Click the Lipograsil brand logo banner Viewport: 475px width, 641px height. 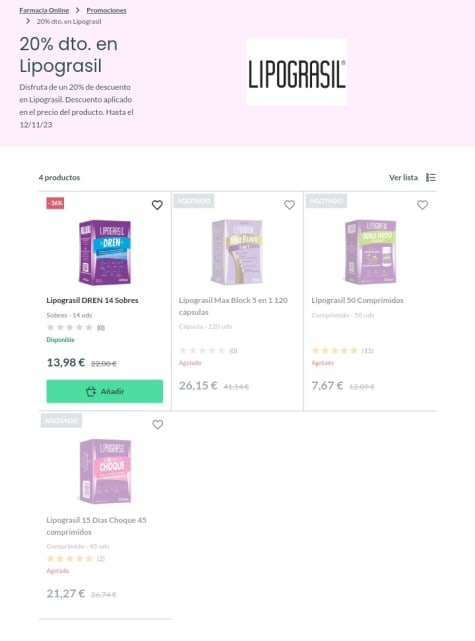[297, 72]
